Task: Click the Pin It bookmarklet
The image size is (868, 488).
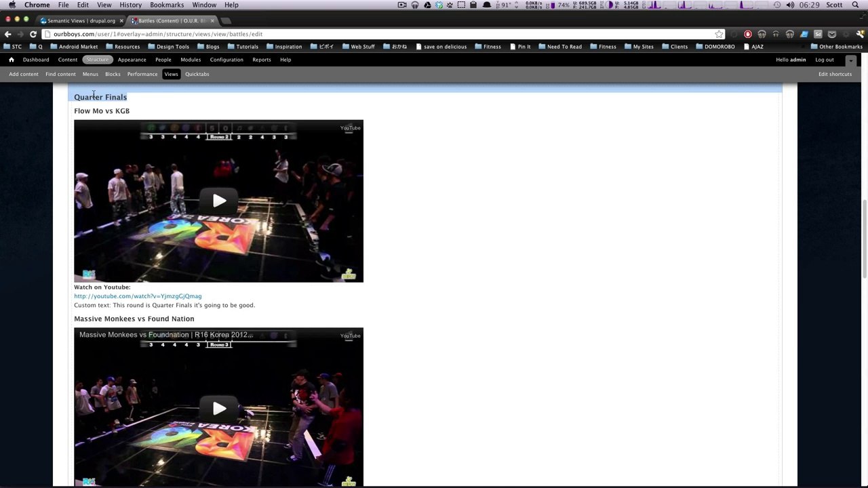Action: pyautogui.click(x=520, y=47)
